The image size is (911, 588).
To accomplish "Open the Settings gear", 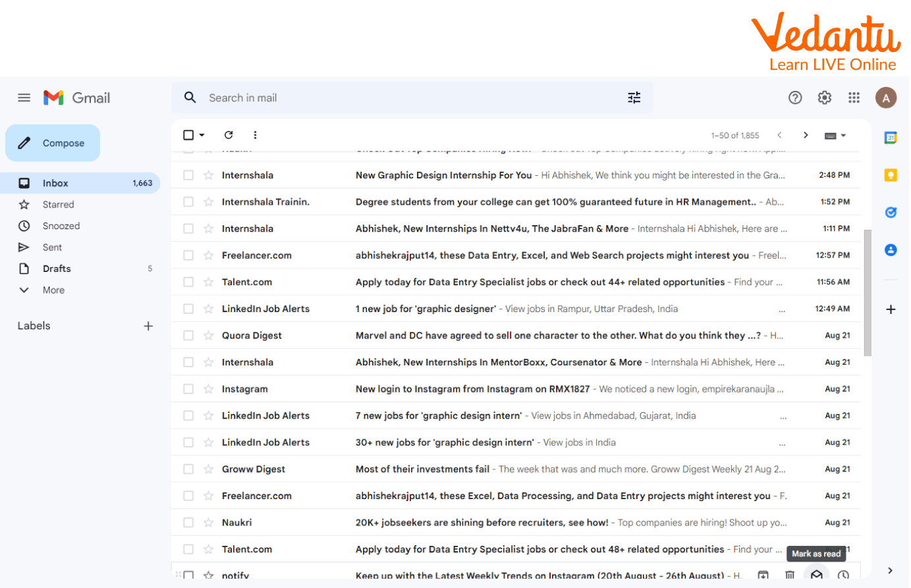I will (x=824, y=98).
